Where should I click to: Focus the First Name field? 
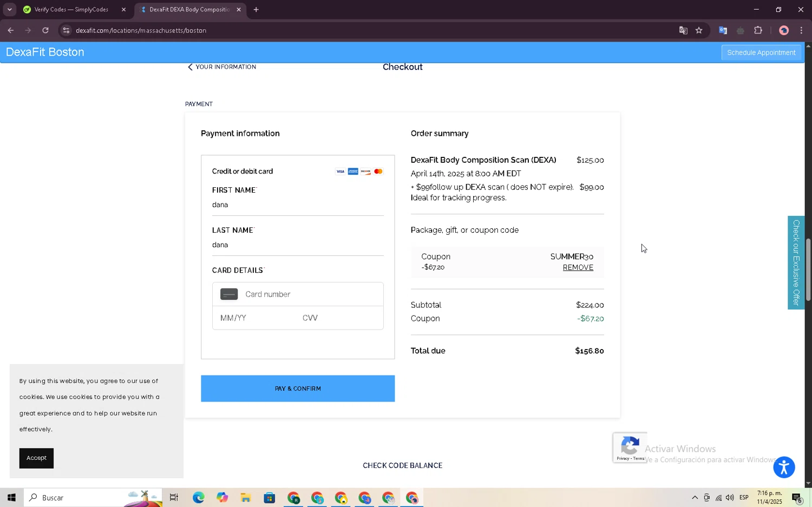click(x=297, y=205)
